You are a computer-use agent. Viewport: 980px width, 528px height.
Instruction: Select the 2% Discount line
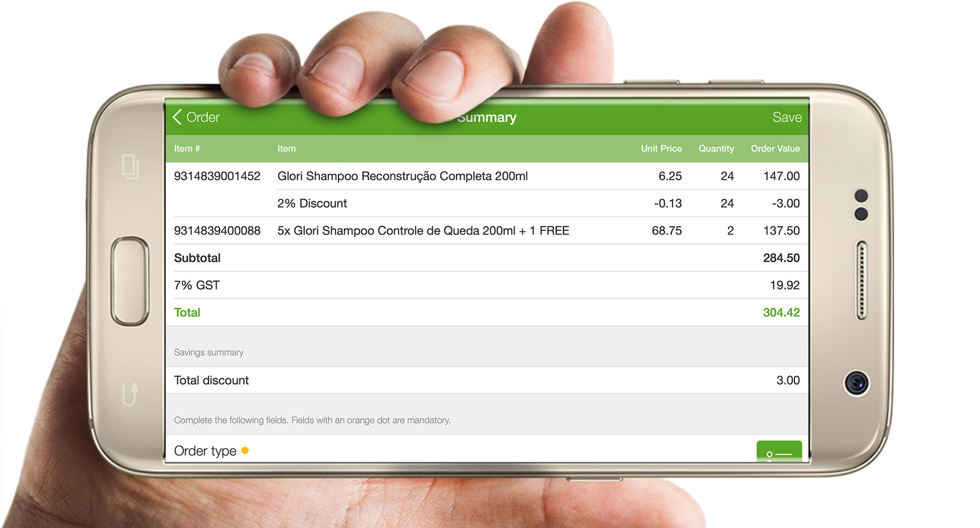point(312,203)
